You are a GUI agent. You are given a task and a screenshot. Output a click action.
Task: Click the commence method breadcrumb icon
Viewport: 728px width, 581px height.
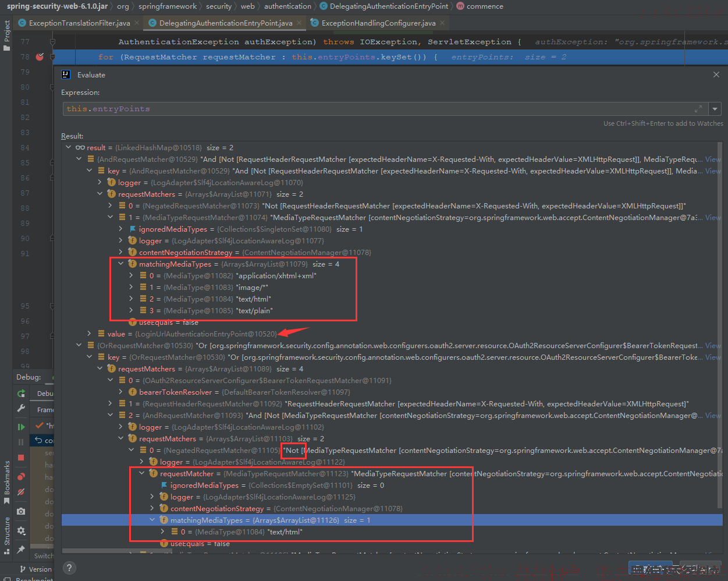click(x=460, y=6)
